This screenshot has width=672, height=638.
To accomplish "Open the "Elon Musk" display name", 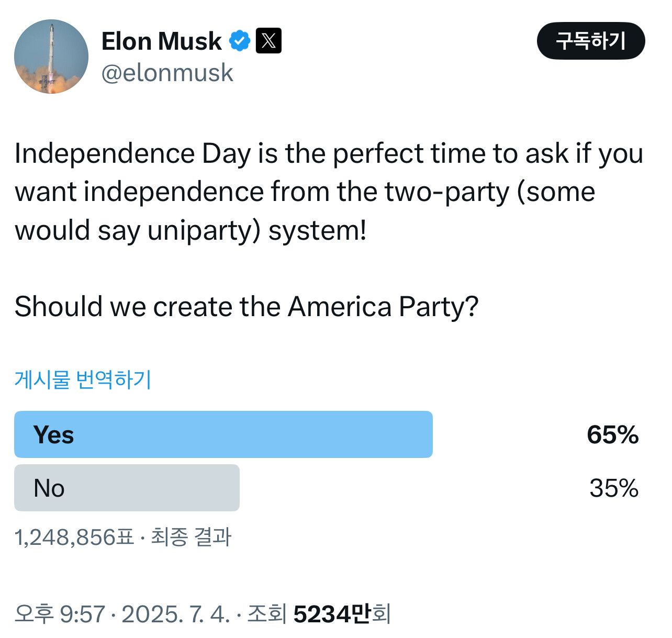I will pyautogui.click(x=161, y=41).
